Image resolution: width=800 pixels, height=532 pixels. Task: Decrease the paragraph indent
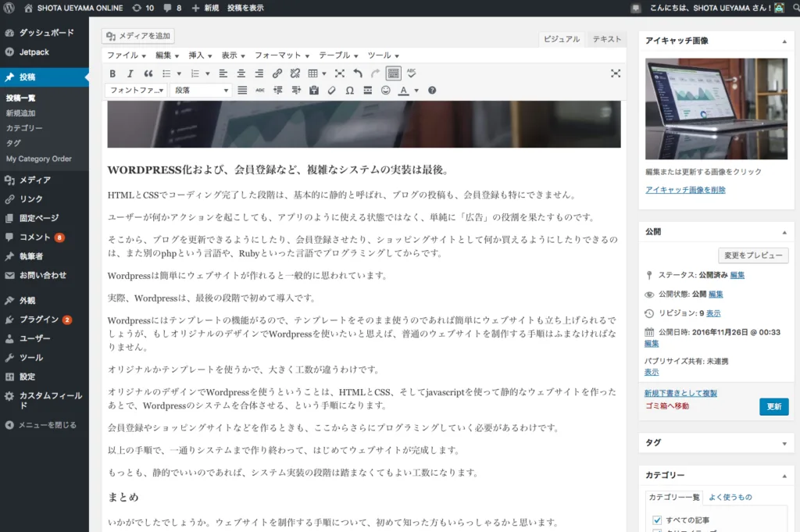(278, 91)
